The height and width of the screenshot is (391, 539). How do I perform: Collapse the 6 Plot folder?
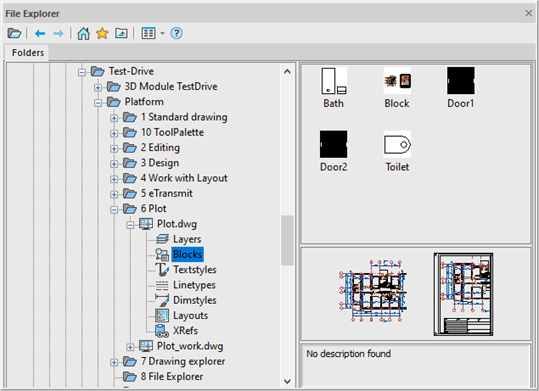coord(114,209)
